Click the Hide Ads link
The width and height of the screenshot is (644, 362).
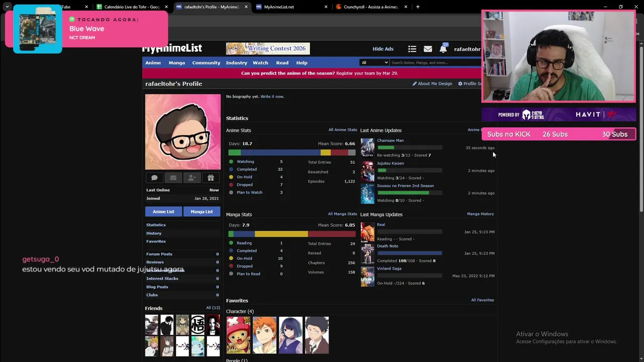pyautogui.click(x=383, y=49)
